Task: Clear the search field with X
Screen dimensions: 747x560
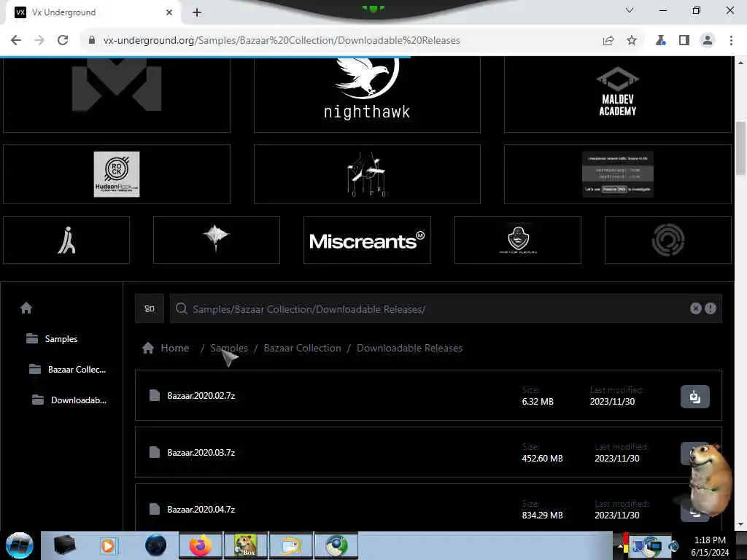Action: coord(695,308)
